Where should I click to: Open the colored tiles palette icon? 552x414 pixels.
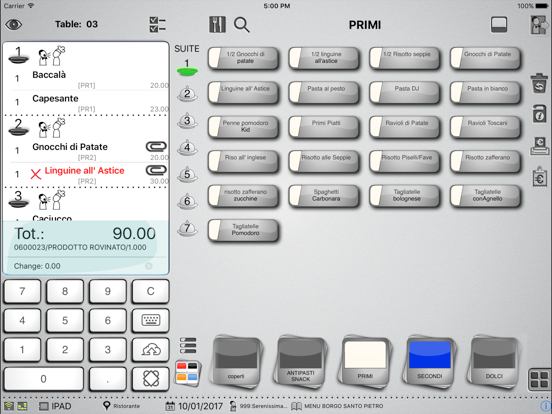click(x=188, y=373)
